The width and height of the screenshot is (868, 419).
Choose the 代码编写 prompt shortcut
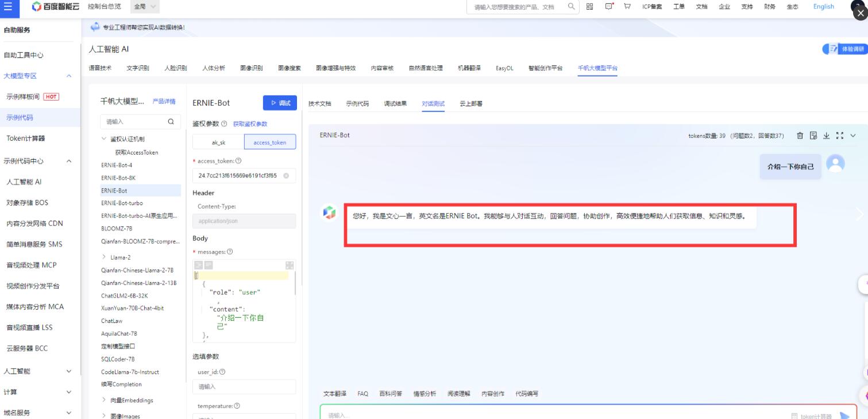527,394
